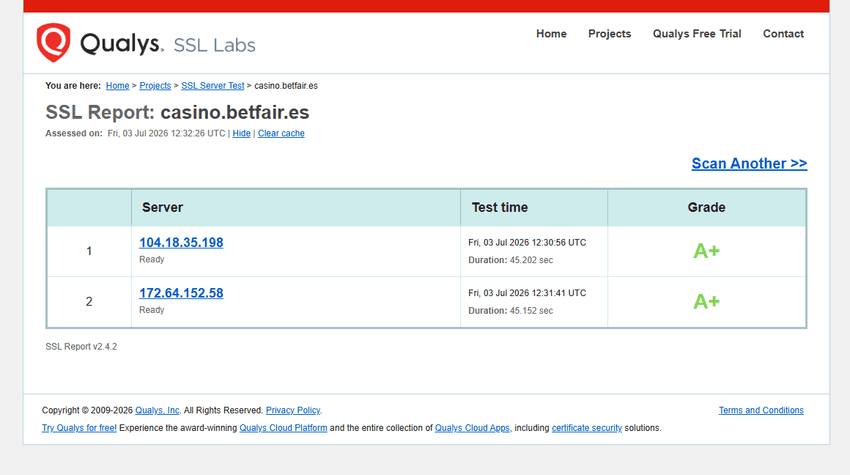Open the Qualys Free Trial menu item

(697, 34)
